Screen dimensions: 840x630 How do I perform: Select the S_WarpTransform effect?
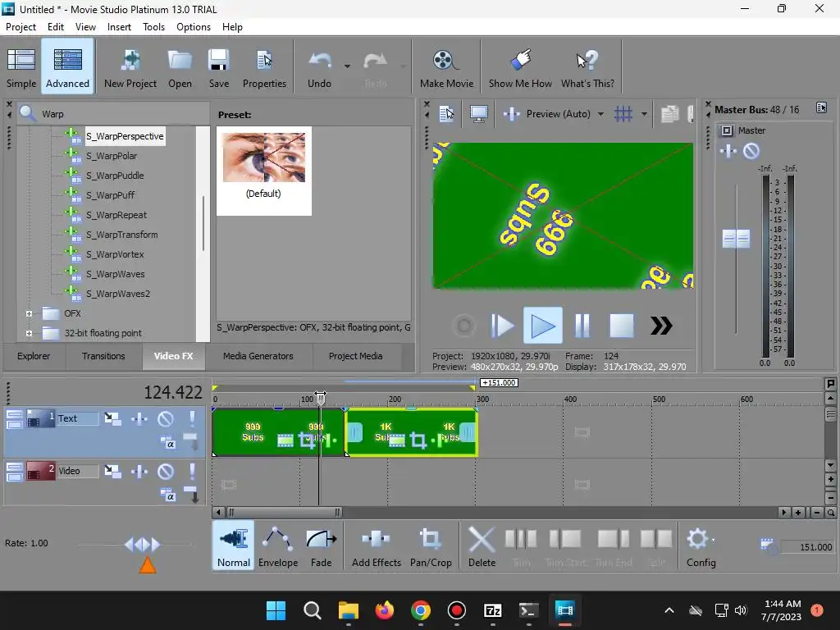(121, 235)
